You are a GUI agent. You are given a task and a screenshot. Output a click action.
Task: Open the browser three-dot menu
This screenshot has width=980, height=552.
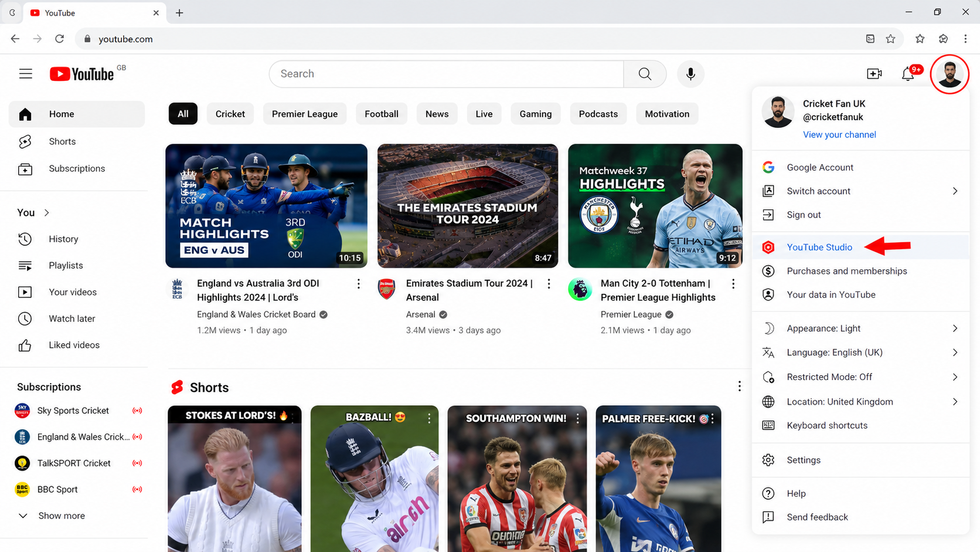click(x=965, y=39)
